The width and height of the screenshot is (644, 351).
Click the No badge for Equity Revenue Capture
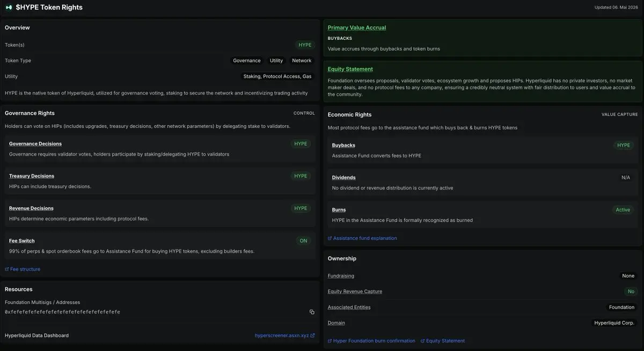pos(631,291)
